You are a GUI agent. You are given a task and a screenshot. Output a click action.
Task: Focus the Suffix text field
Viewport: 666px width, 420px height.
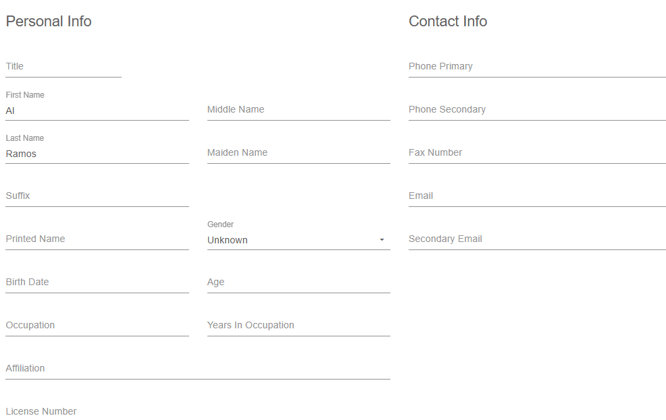click(97, 196)
